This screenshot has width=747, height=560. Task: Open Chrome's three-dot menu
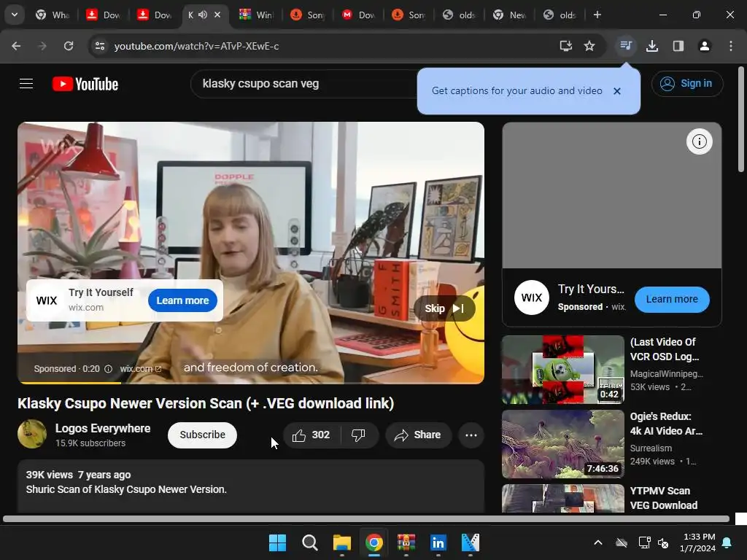point(731,46)
